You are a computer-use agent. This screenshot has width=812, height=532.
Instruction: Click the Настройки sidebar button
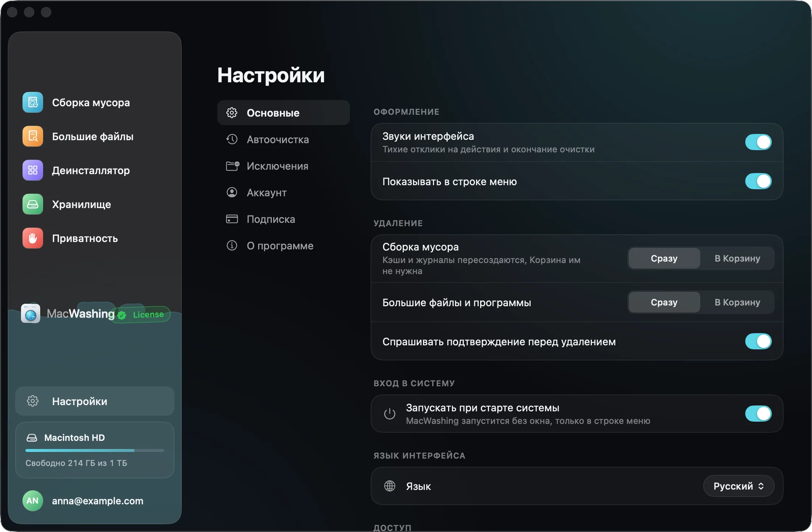click(x=94, y=401)
